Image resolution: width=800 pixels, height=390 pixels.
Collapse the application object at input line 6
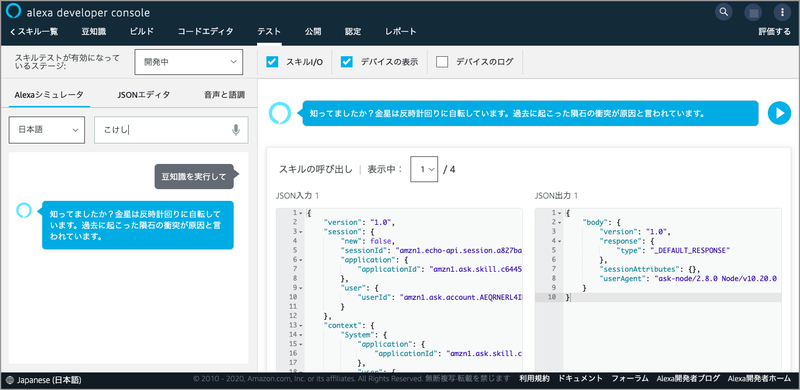pos(301,259)
